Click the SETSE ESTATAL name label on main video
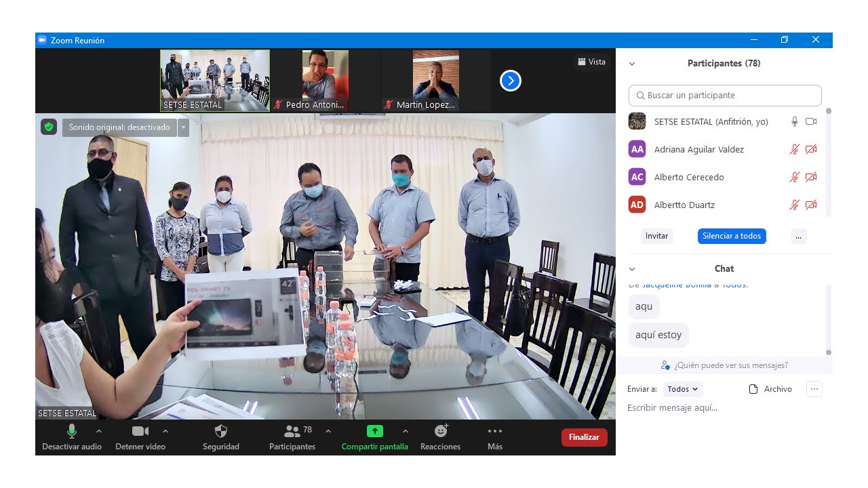 67,413
